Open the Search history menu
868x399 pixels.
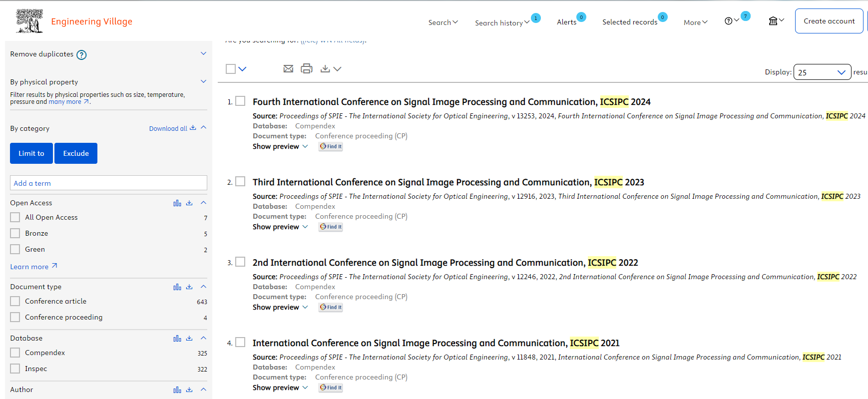502,23
